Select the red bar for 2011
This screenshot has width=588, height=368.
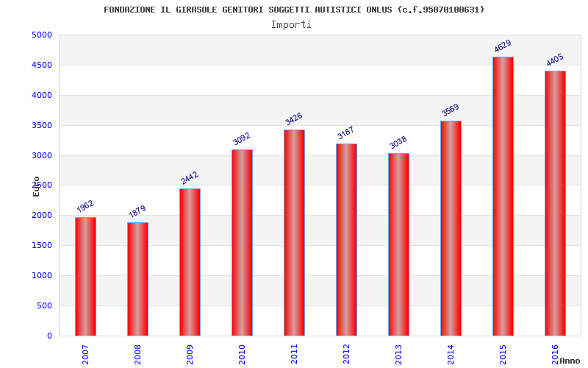coord(294,233)
